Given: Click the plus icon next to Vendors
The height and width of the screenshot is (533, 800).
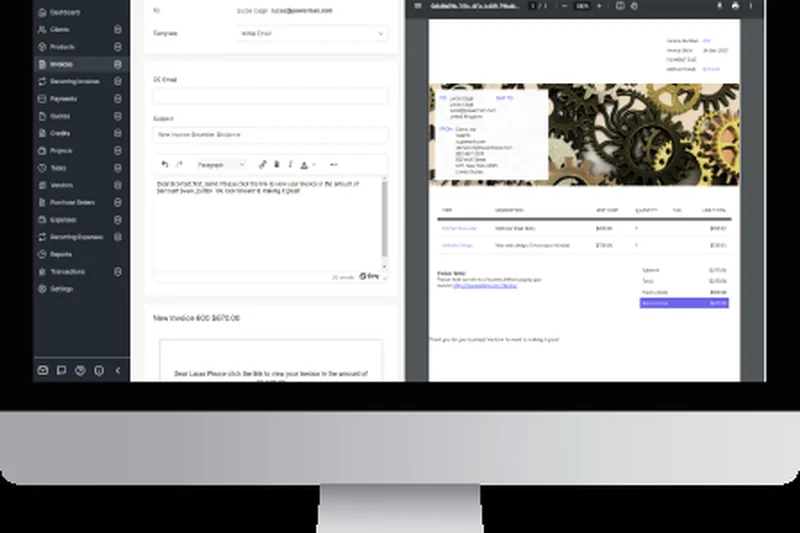Looking at the screenshot, I should click(x=118, y=185).
